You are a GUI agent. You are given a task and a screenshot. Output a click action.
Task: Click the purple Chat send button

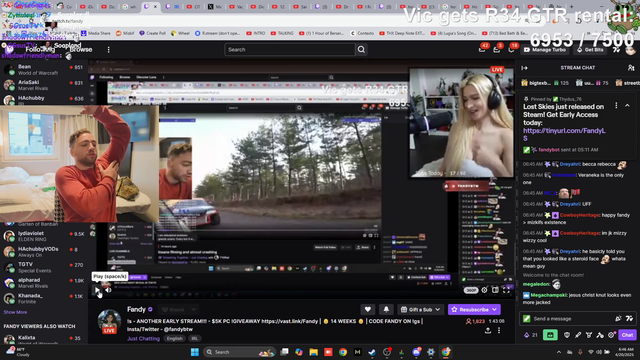coord(627,335)
